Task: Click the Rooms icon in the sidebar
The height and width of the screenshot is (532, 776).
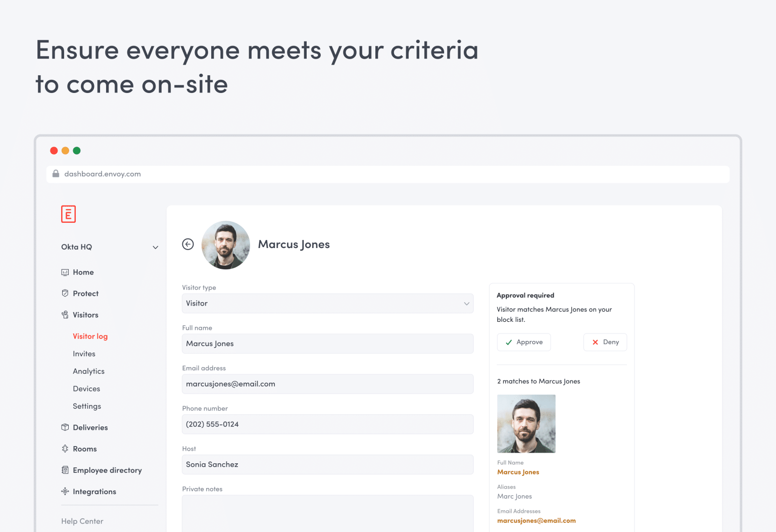Action: (65, 448)
